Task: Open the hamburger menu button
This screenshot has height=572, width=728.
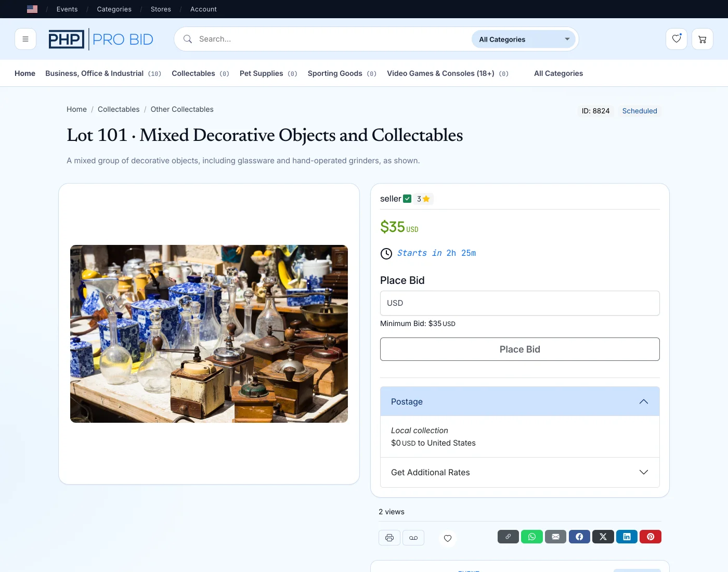Action: [25, 39]
